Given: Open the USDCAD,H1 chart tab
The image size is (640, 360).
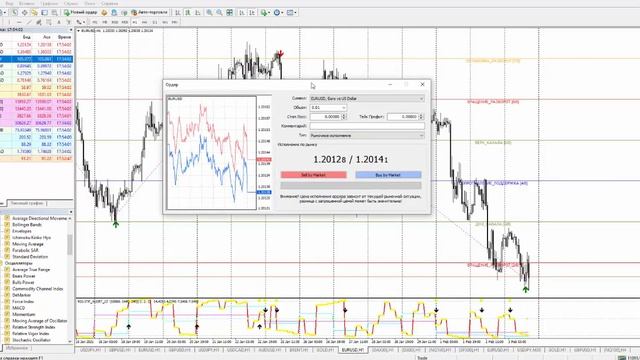Looking at the screenshot, I should tap(239, 350).
